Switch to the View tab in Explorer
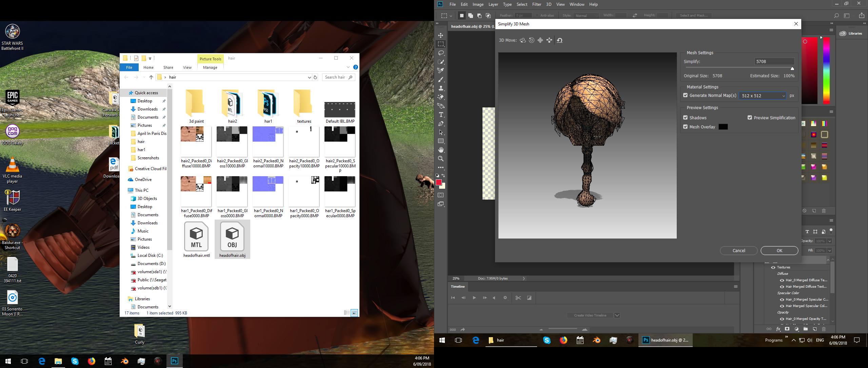This screenshot has height=368, width=868. tap(187, 67)
